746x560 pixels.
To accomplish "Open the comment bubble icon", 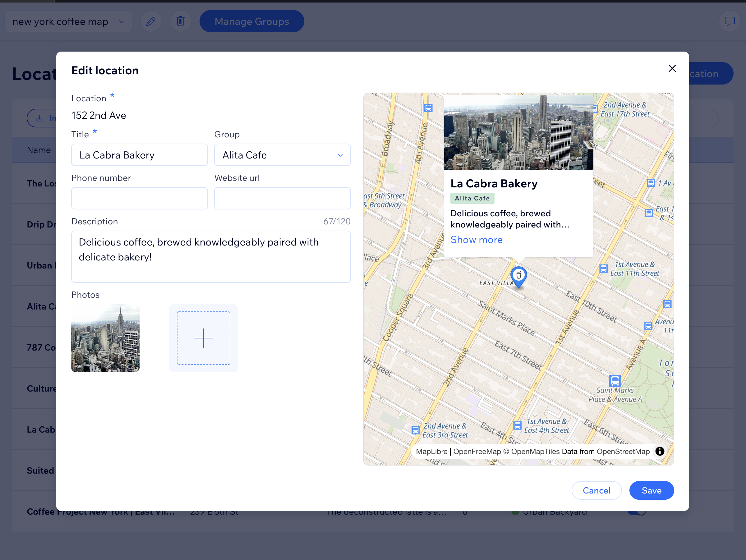I will 730,21.
